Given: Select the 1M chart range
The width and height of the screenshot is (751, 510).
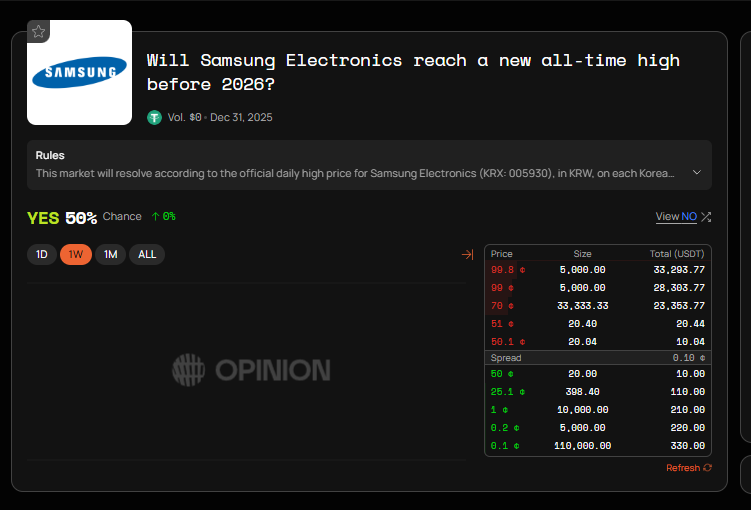Looking at the screenshot, I should [110, 254].
